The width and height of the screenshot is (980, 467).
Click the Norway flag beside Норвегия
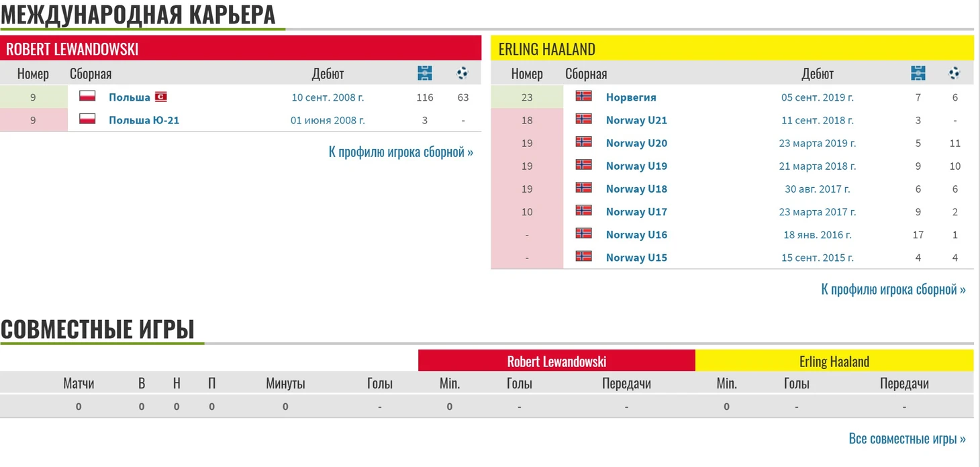(584, 96)
